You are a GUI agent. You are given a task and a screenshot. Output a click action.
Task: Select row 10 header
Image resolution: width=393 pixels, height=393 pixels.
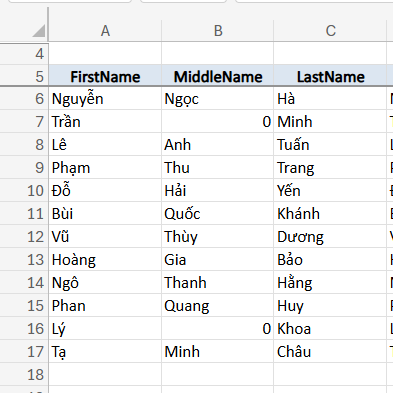click(24, 191)
